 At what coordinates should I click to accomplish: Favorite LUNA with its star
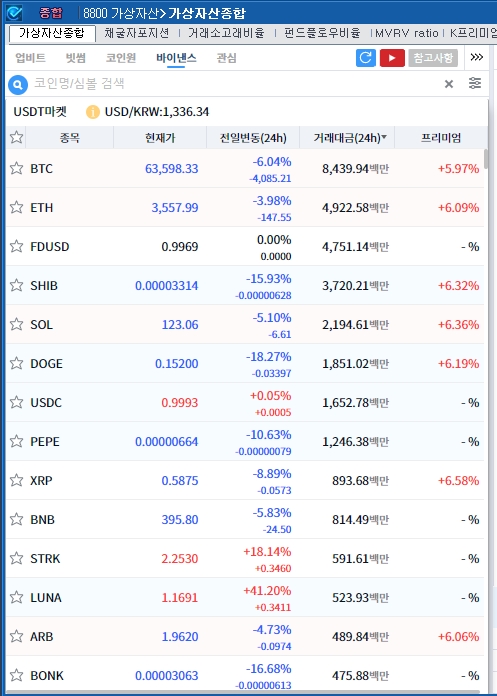tap(16, 597)
